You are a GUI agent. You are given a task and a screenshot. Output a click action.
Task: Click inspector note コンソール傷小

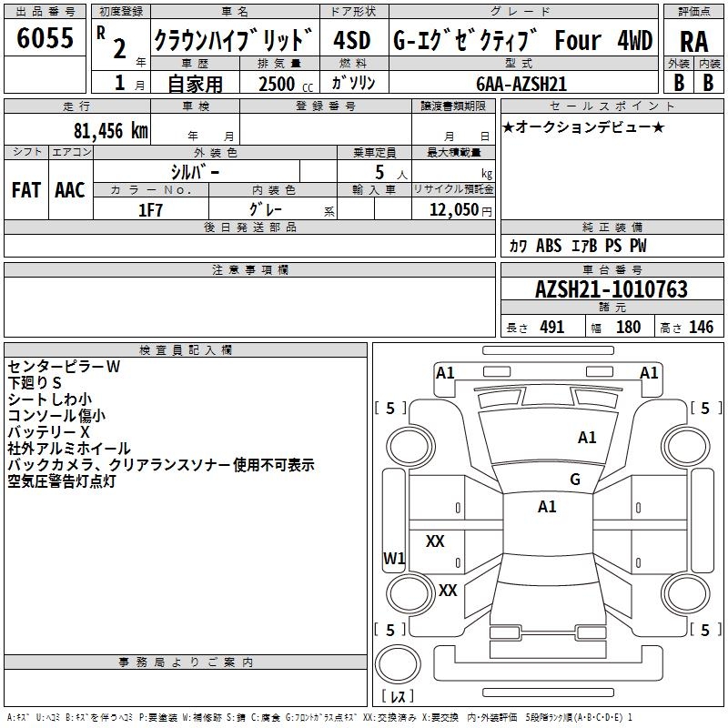(56, 416)
